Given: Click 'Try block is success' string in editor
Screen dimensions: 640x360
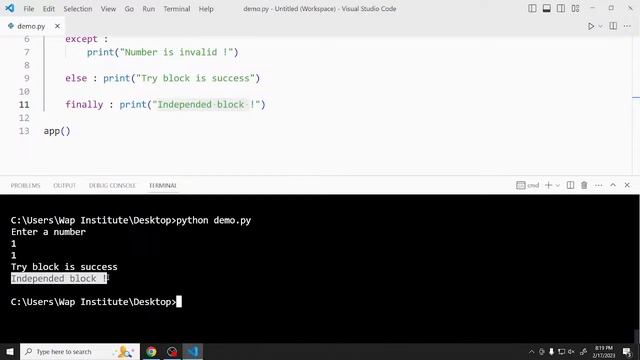Looking at the screenshot, I should click(195, 78).
